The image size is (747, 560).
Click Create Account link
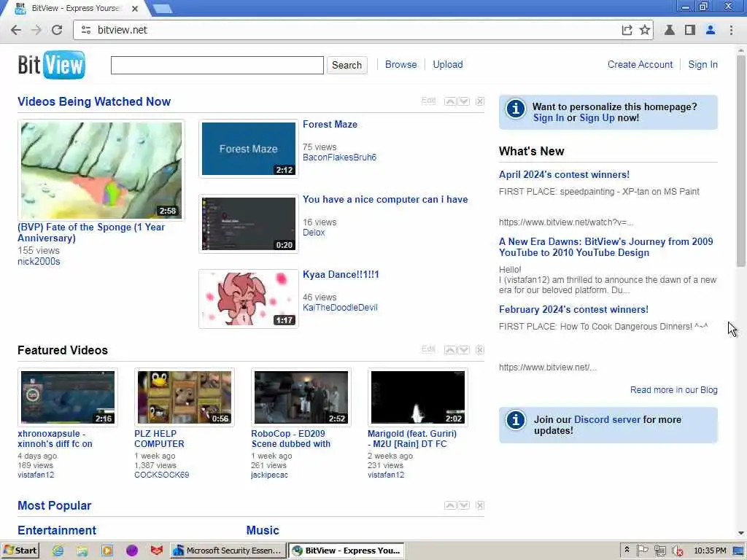click(x=640, y=64)
